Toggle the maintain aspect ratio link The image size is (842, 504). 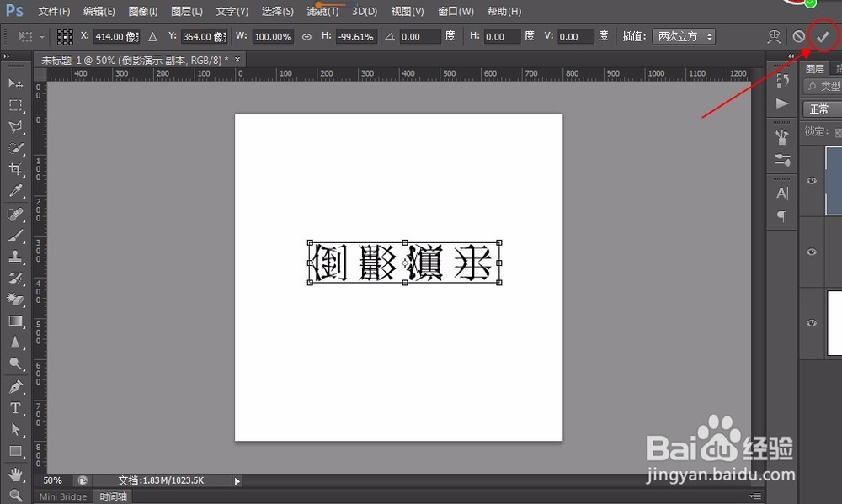306,36
